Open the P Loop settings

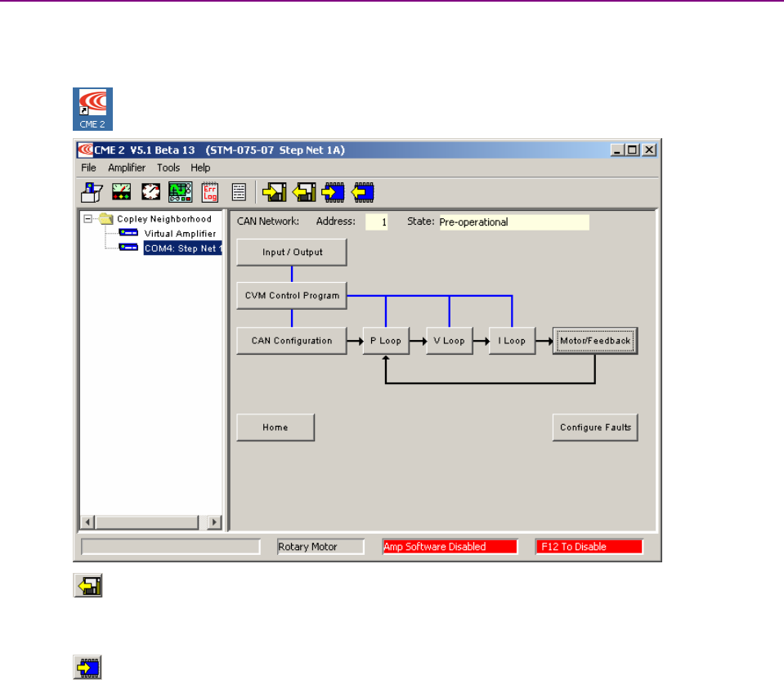click(x=386, y=341)
